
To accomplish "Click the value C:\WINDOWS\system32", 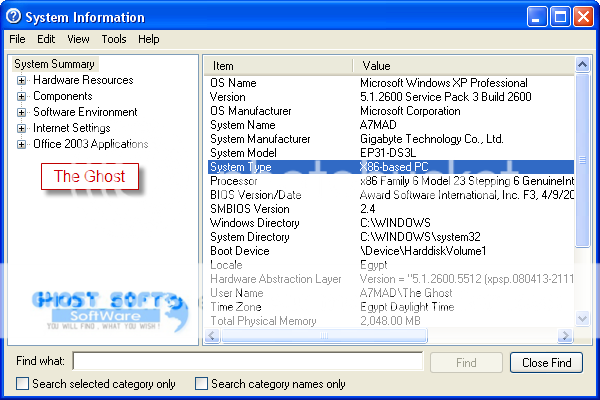I will point(420,237).
